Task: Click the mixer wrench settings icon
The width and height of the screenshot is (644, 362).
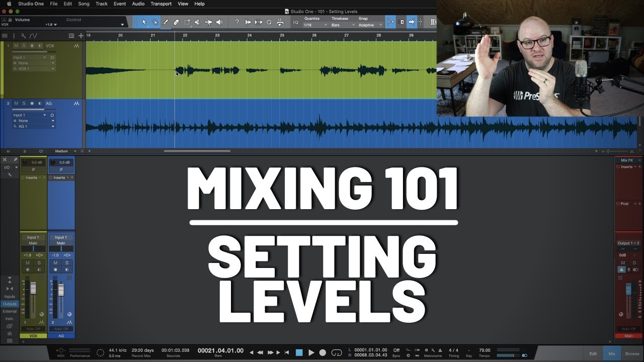Action: point(9,174)
